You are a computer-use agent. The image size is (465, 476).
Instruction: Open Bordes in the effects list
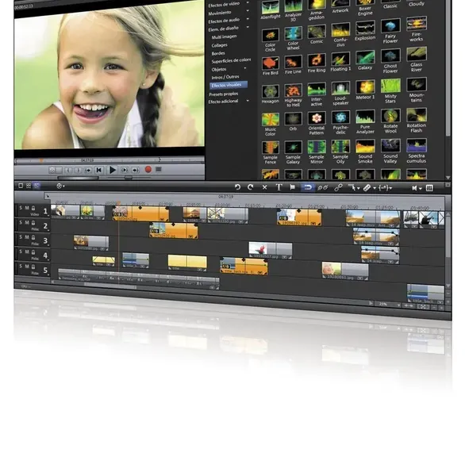pos(218,53)
